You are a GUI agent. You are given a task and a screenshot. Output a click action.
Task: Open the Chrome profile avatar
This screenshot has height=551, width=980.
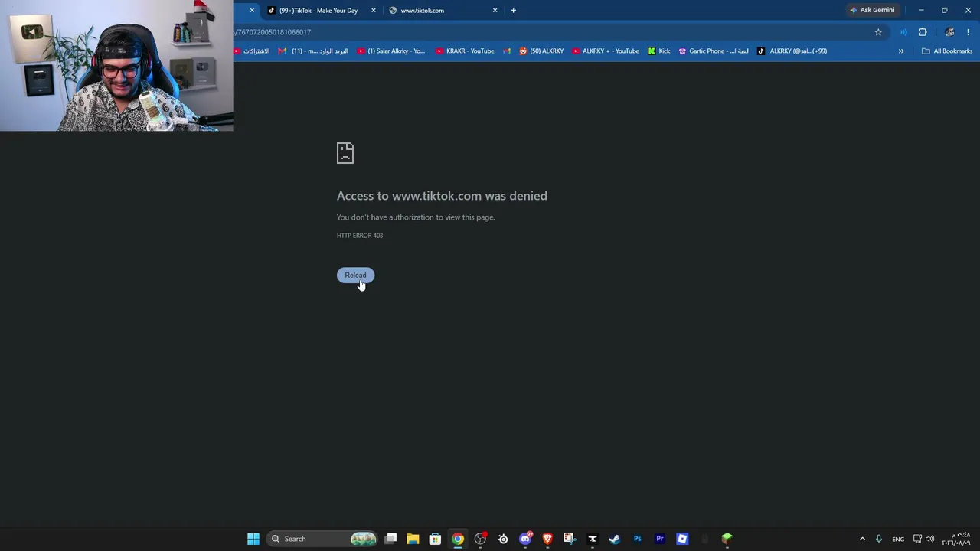[949, 32]
